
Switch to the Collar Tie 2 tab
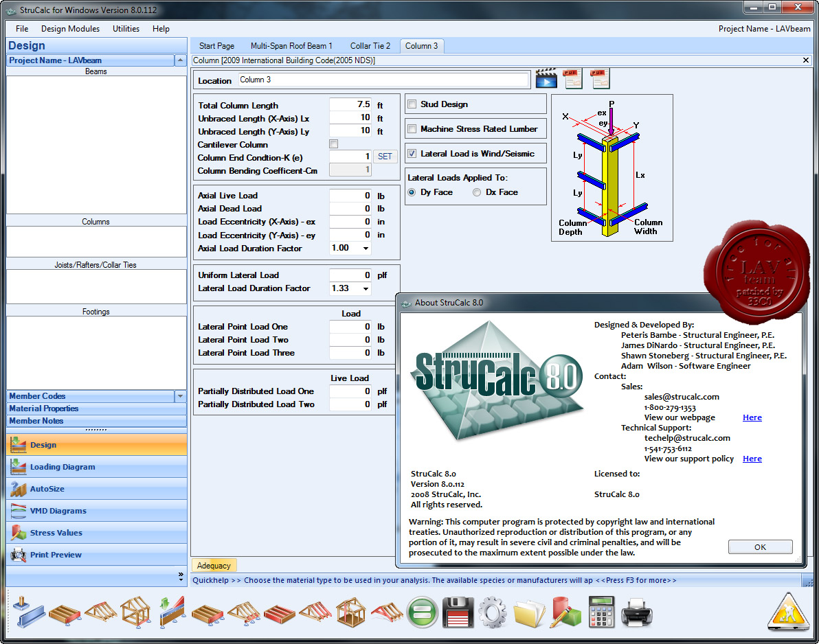coord(370,46)
